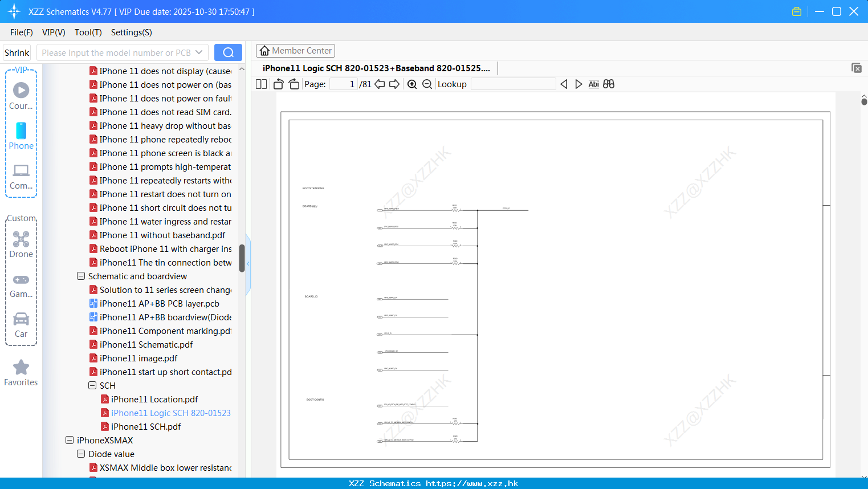Toggle whole-word match Abi icon

(x=593, y=84)
